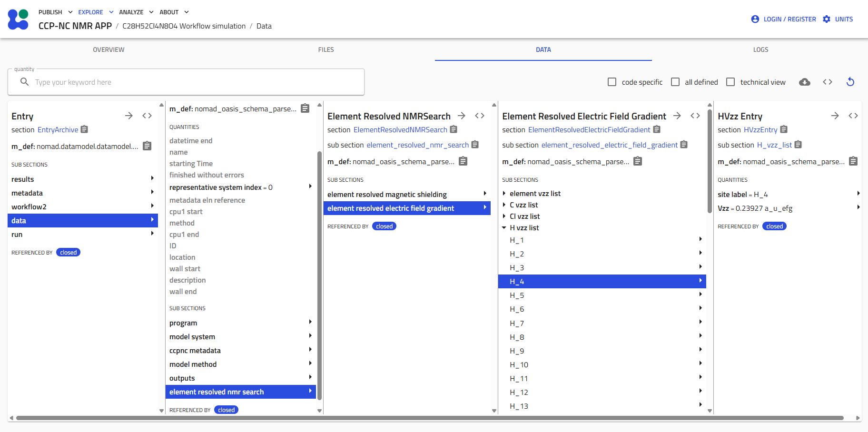This screenshot has height=432, width=868.
Task: Click the code view icon beside download
Action: pyautogui.click(x=828, y=82)
